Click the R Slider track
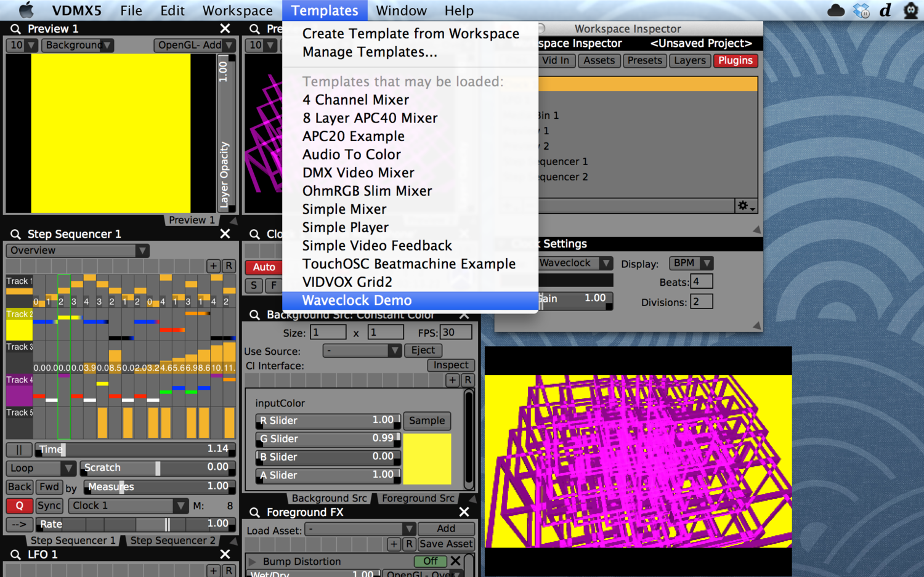This screenshot has width=924, height=577. coord(328,421)
